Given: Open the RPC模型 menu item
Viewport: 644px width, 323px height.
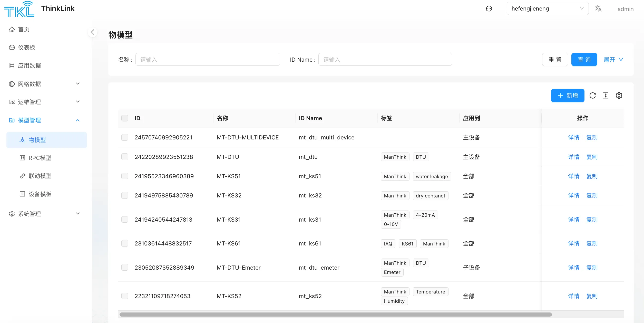Looking at the screenshot, I should click(40, 158).
